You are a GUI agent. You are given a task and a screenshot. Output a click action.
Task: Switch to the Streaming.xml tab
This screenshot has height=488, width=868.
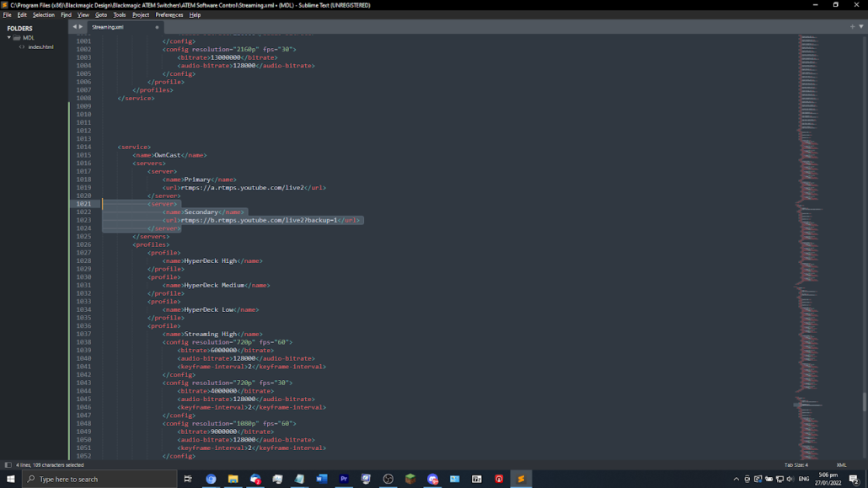pos(108,27)
